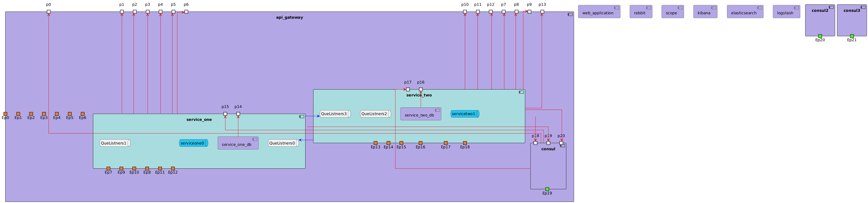Click component icon on consul3 box

pos(863,7)
